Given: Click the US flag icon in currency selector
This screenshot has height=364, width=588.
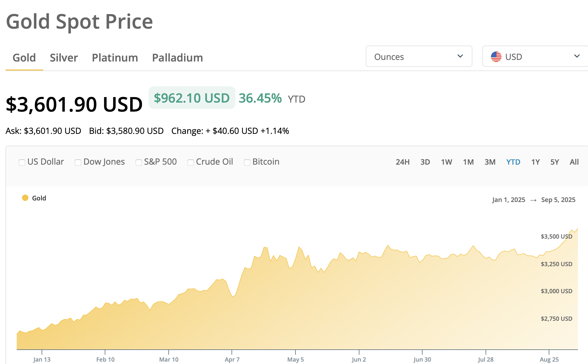Looking at the screenshot, I should [x=496, y=56].
